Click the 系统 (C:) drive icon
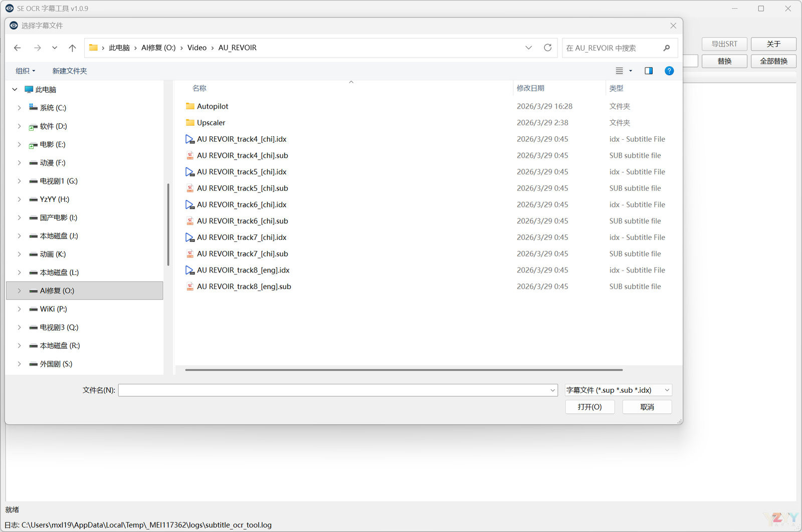 33,107
